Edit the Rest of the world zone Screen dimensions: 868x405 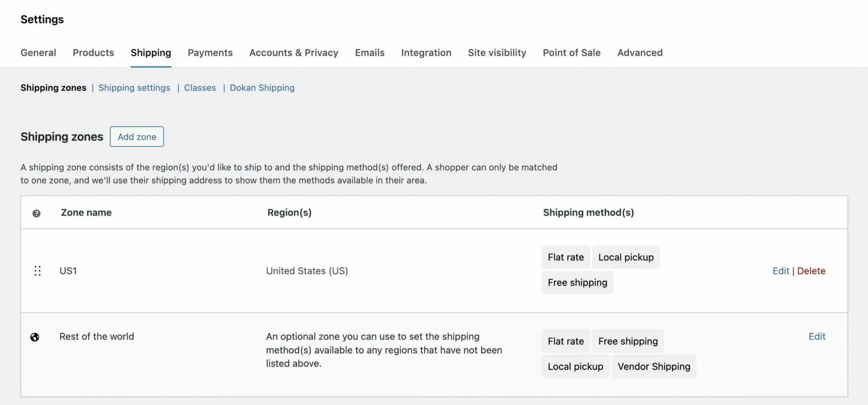817,336
